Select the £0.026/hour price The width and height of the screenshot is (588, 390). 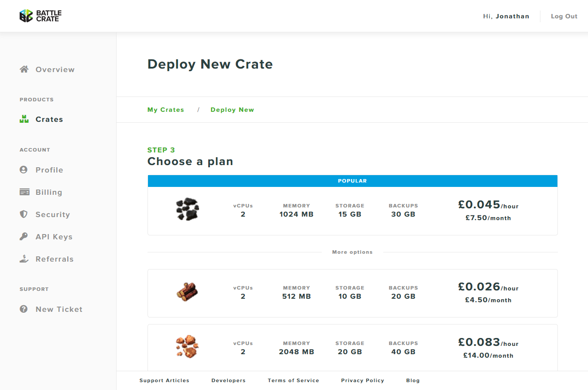[488, 286]
